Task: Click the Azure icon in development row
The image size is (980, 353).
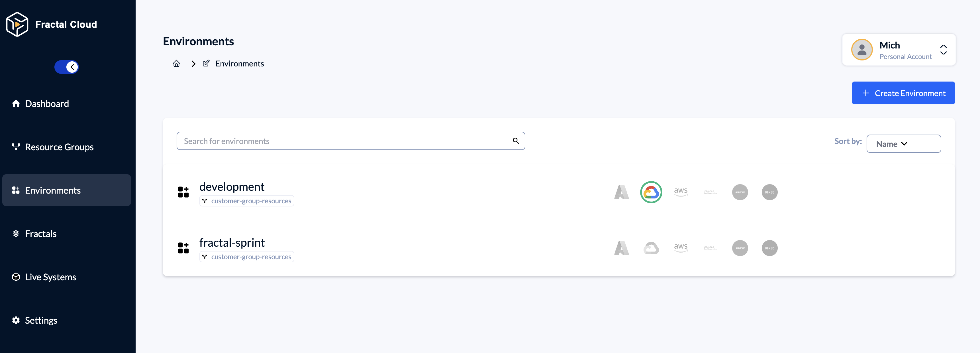Action: [621, 192]
